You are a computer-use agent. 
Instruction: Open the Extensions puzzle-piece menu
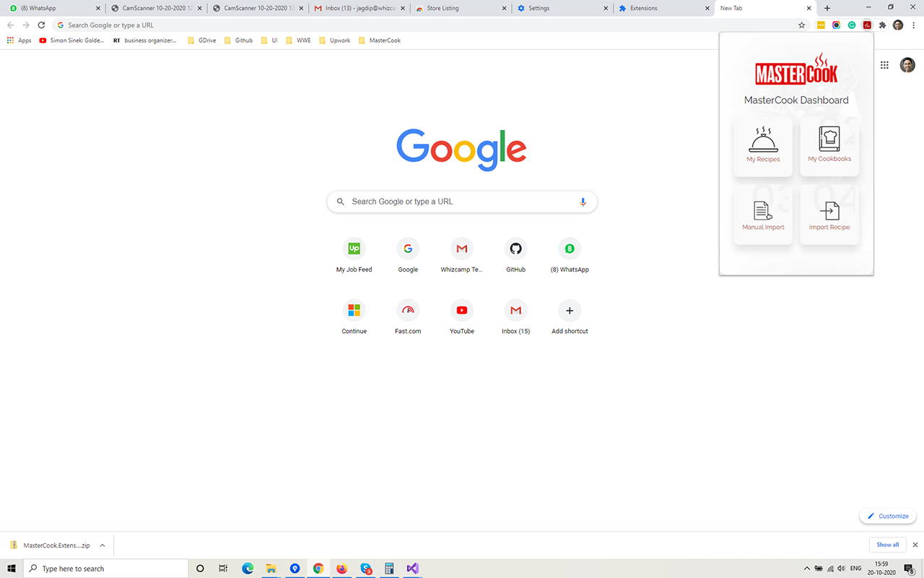click(x=882, y=25)
